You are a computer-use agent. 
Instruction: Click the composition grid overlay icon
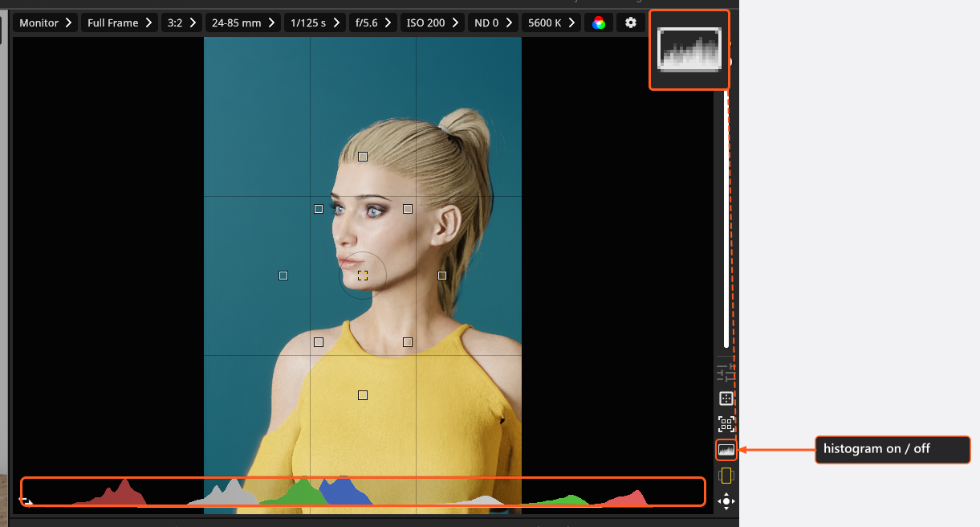pos(726,398)
